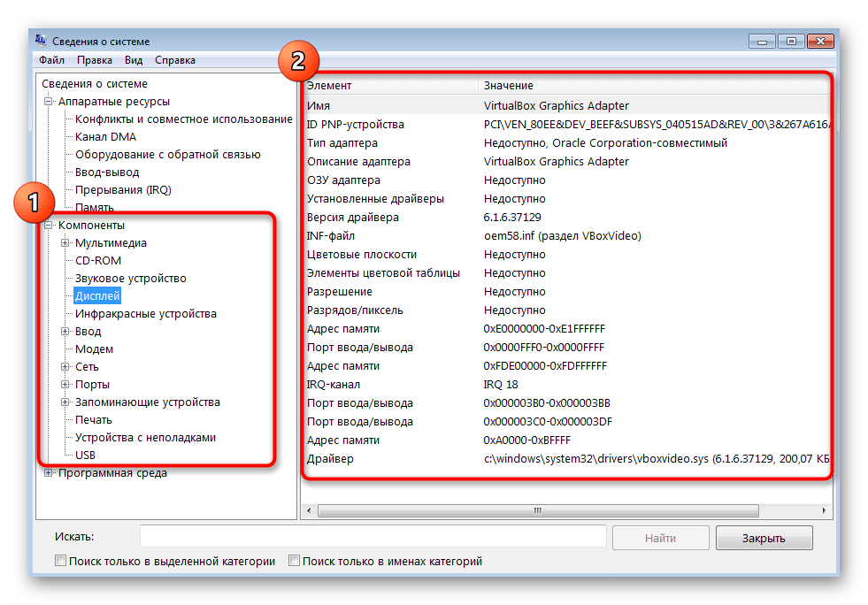Select the Разрядов/пиксель row
Viewport: 868px width, 605px height.
567,310
